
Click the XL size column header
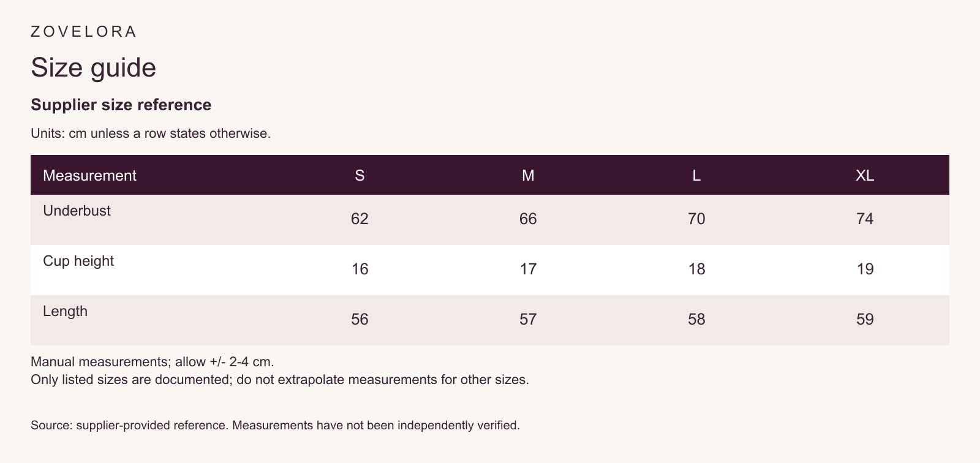[x=865, y=175]
